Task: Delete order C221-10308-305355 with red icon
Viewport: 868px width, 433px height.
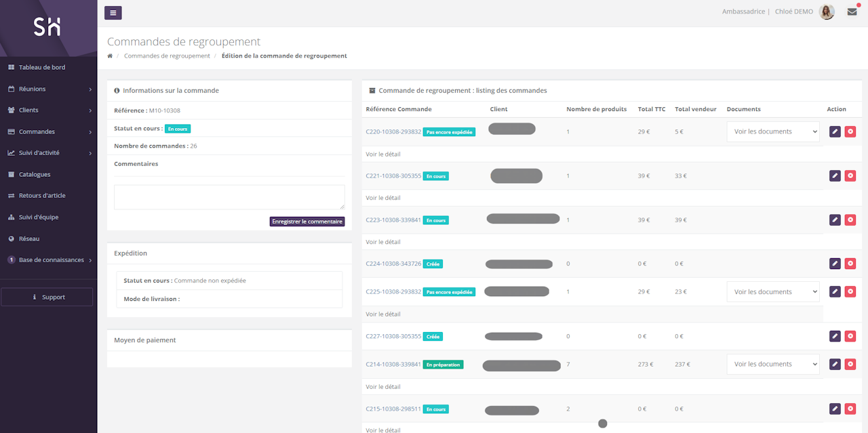Action: click(x=850, y=176)
